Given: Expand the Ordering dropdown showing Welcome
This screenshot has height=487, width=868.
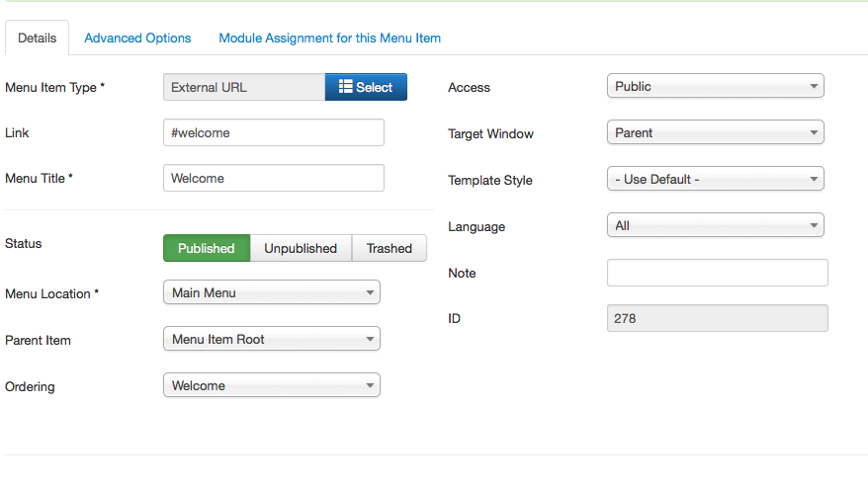Looking at the screenshot, I should coord(272,385).
